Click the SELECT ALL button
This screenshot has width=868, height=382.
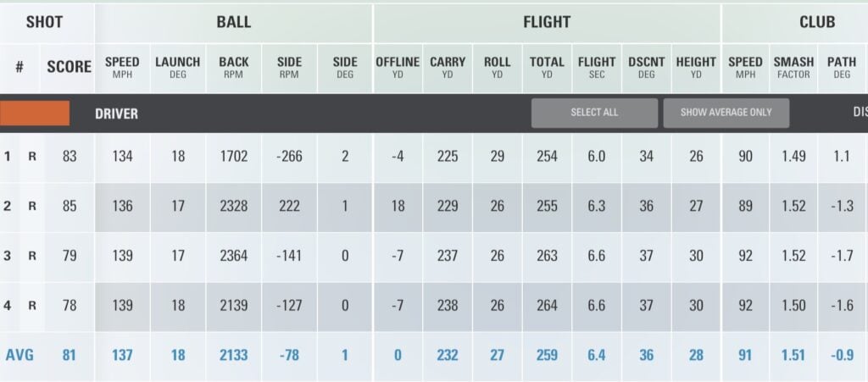[x=594, y=113]
